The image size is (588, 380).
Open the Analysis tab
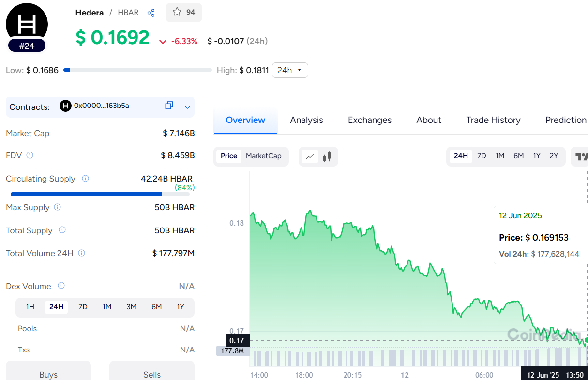point(306,120)
